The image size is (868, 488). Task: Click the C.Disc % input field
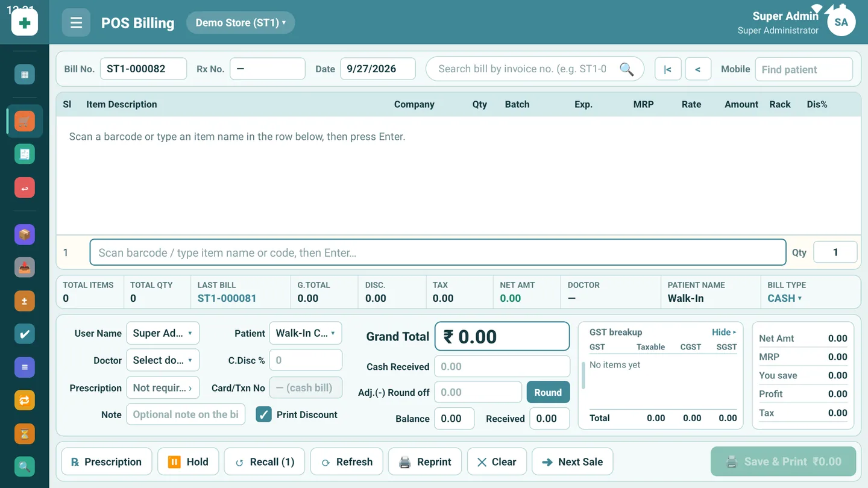(x=306, y=360)
